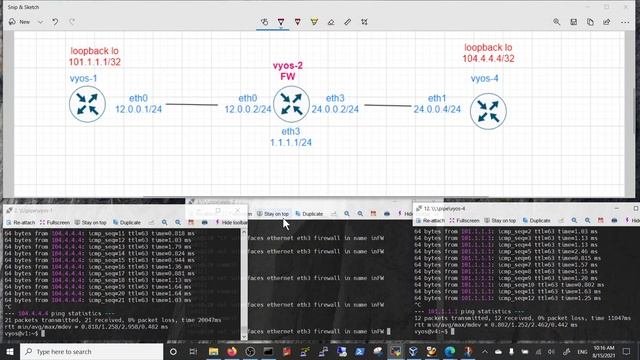Zoom in within vyos-1 terminal toolbar
Viewport: 640px width, 360px height.
(x=164, y=222)
